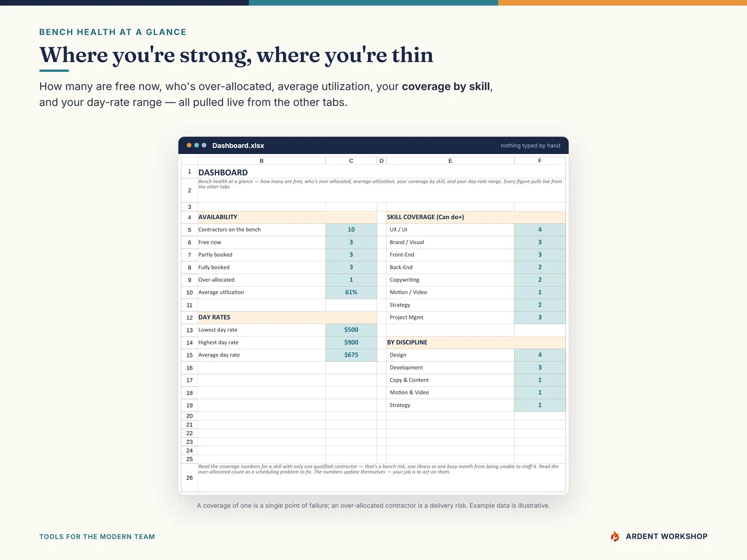Click the DASHBOARD title cell
747x560 pixels.
[381, 172]
